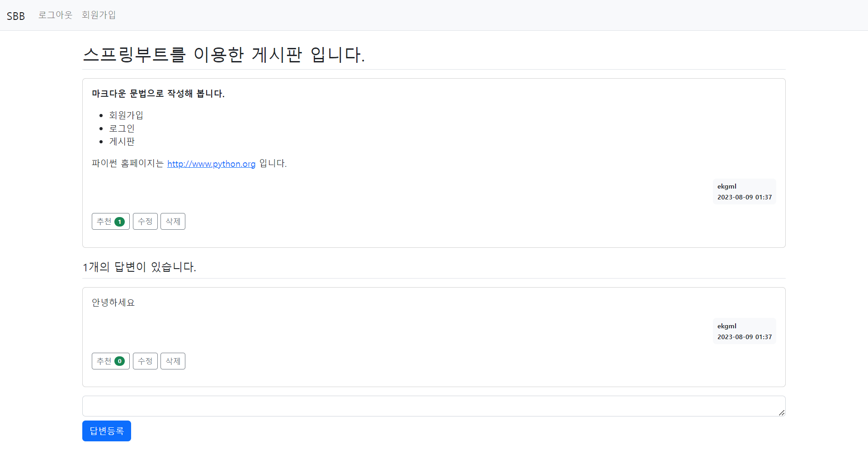Viewport: 868px width, 454px height.
Task: Click the textarea resize handle
Action: tap(782, 412)
